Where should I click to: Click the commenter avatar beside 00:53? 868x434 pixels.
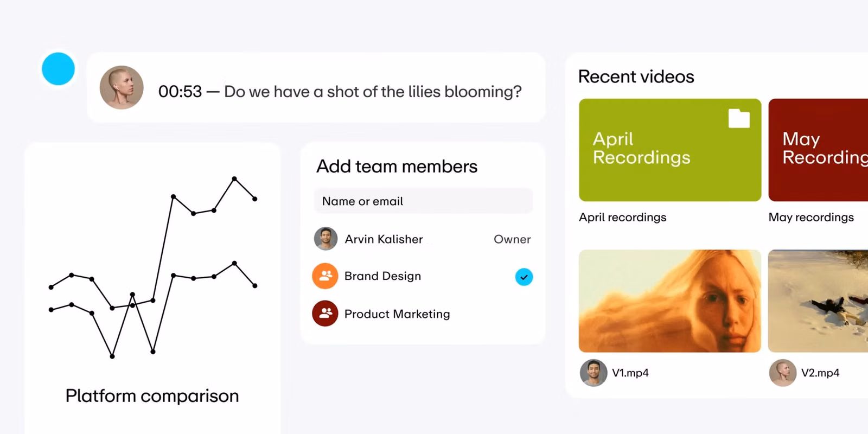click(122, 88)
